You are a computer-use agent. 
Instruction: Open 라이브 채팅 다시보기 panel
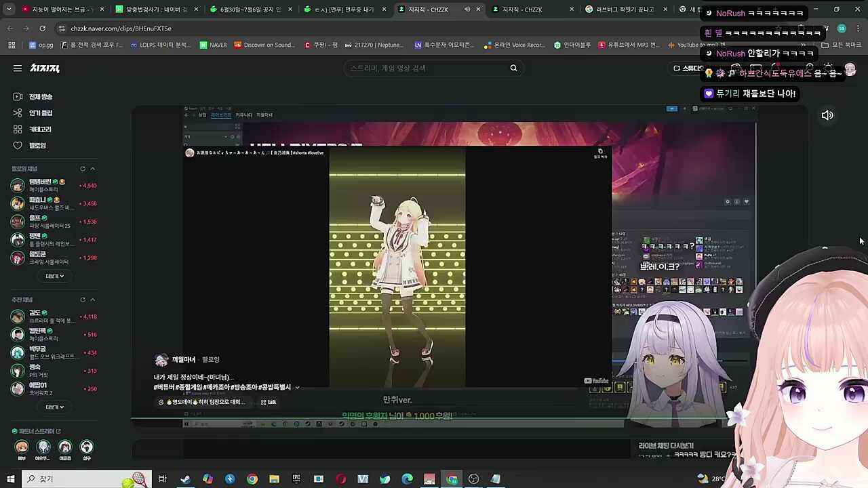[665, 446]
